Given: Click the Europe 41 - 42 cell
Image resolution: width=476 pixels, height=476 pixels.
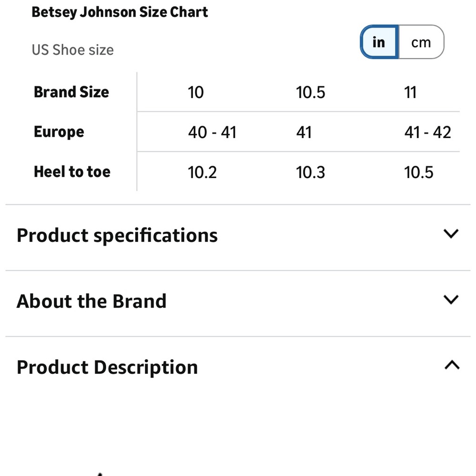Looking at the screenshot, I should 427,132.
